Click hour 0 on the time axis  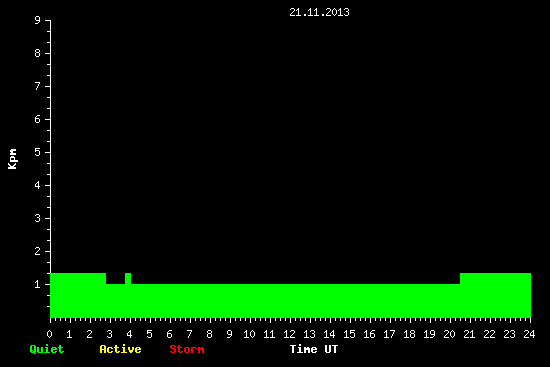pos(49,334)
